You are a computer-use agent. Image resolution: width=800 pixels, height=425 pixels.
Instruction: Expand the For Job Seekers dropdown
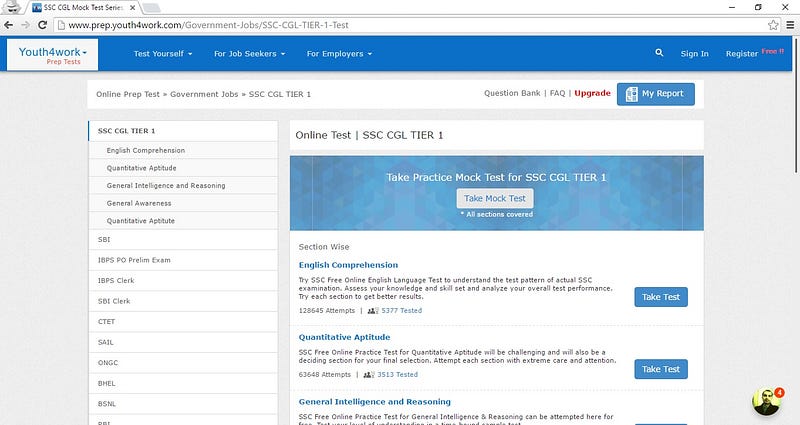click(x=249, y=54)
